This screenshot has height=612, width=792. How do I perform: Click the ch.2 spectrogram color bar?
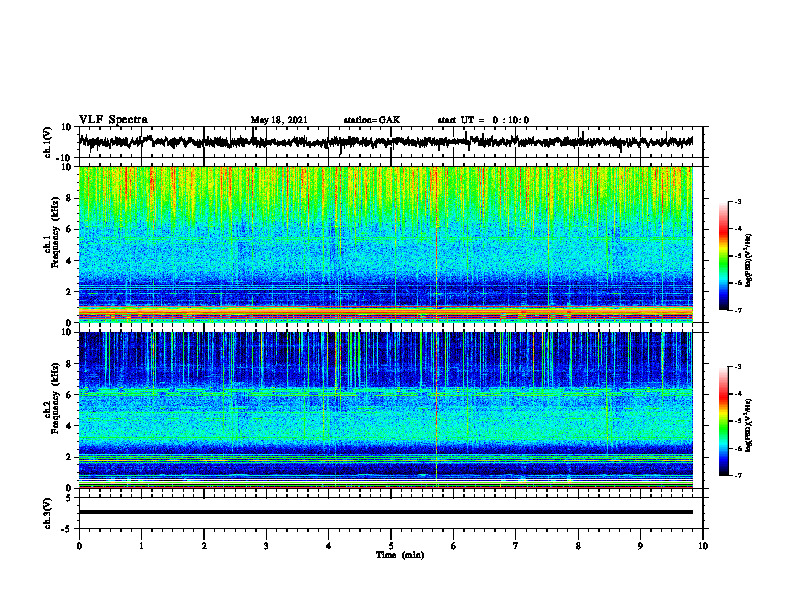point(724,421)
